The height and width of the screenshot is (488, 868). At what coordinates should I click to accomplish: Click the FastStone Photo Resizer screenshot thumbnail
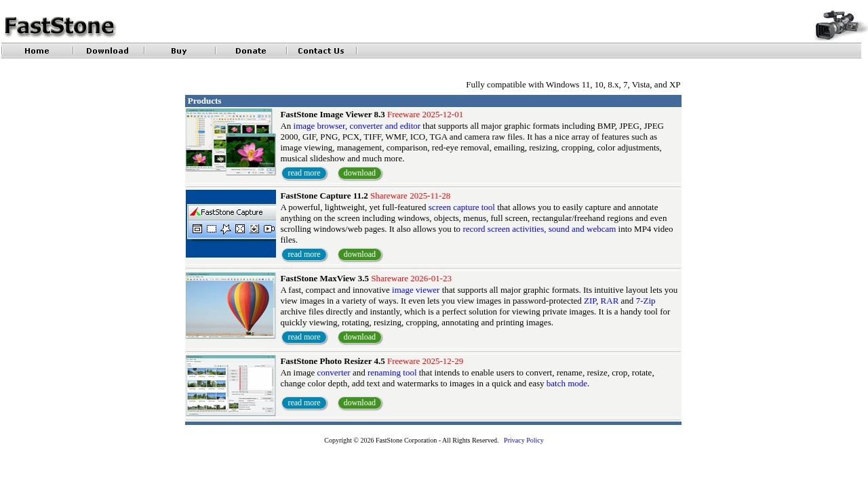coord(231,385)
